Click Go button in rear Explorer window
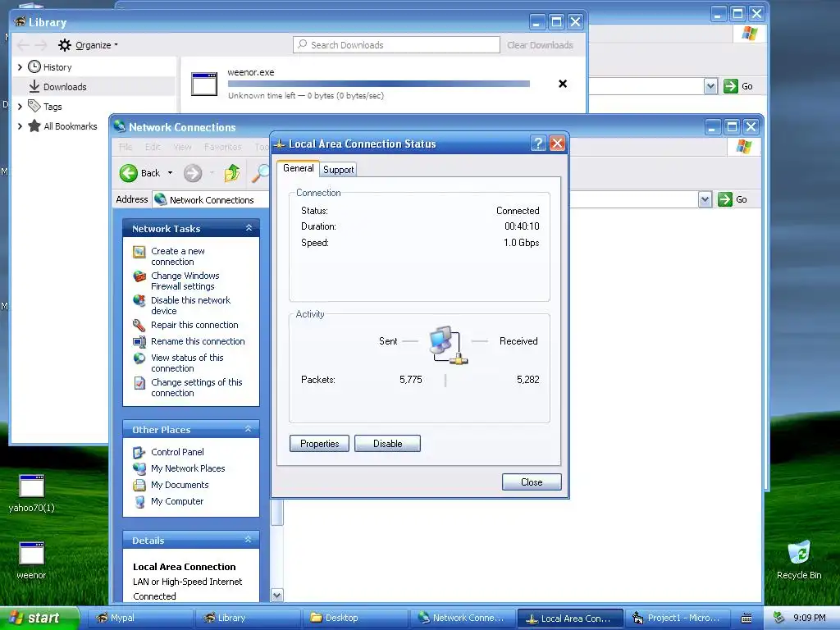 click(x=739, y=86)
